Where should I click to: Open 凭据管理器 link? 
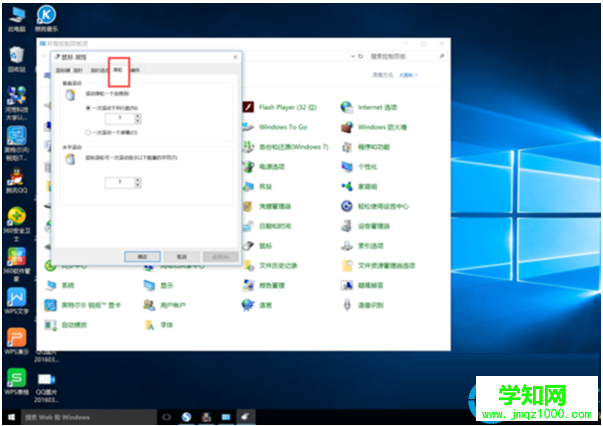[275, 206]
